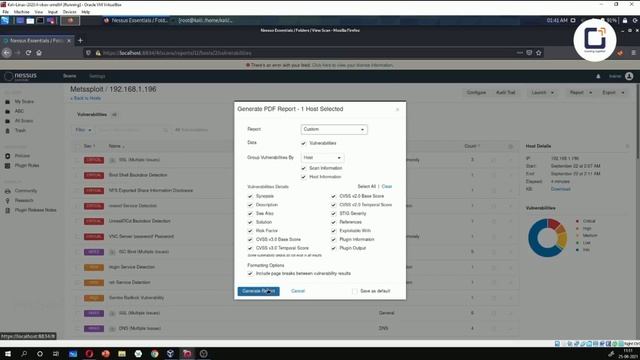Open Policies in sidebar
Viewport: 640px width, 360px height.
point(22,156)
